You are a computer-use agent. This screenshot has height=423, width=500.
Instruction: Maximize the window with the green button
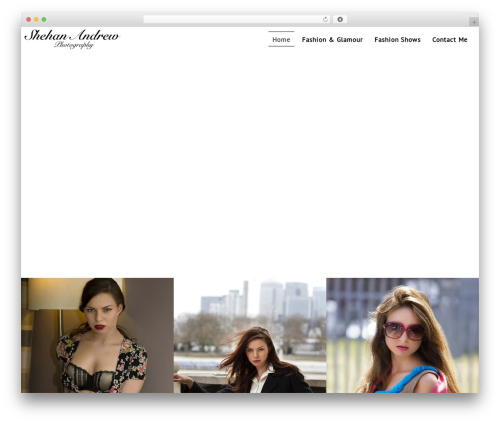pyautogui.click(x=44, y=20)
